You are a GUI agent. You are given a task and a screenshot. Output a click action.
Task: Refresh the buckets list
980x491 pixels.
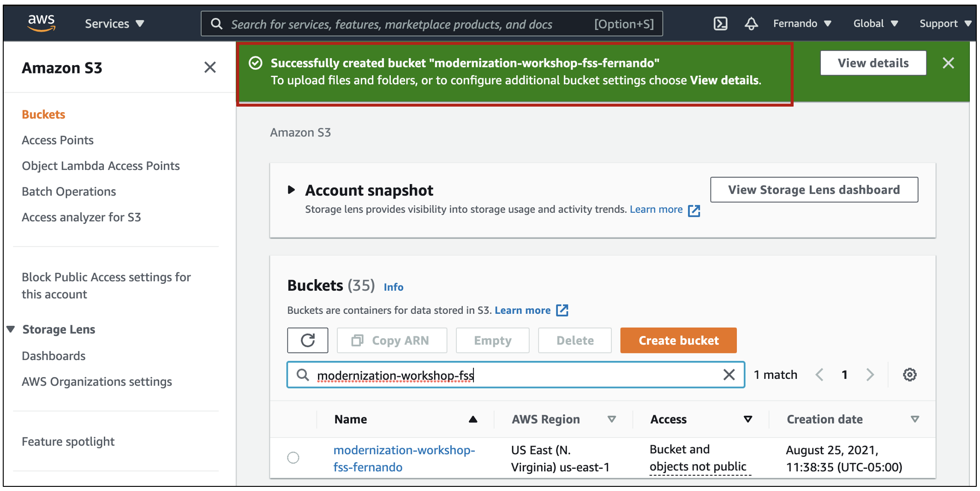(x=308, y=341)
